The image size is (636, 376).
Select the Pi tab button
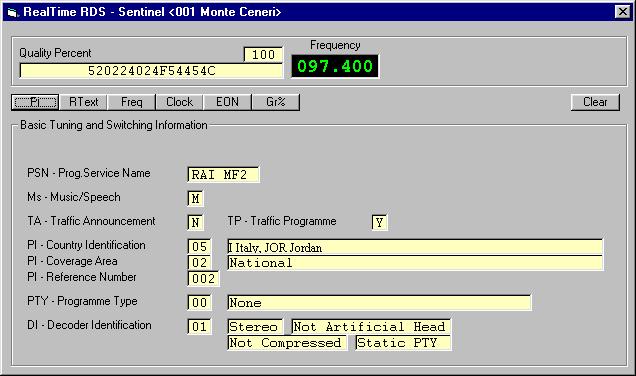(35, 102)
